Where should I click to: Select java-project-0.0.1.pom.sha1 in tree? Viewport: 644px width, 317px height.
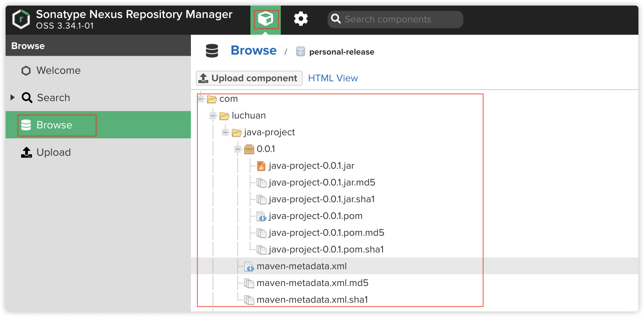coord(326,249)
